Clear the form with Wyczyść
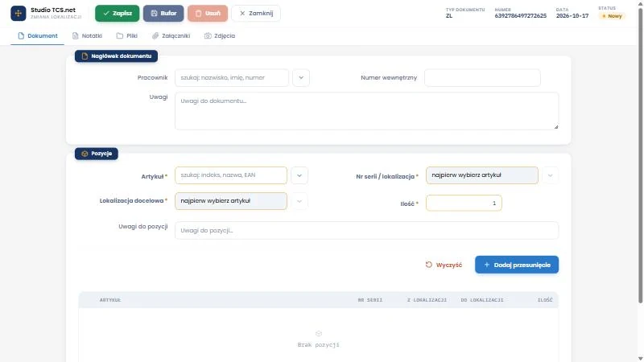This screenshot has height=362, width=644. (444, 265)
